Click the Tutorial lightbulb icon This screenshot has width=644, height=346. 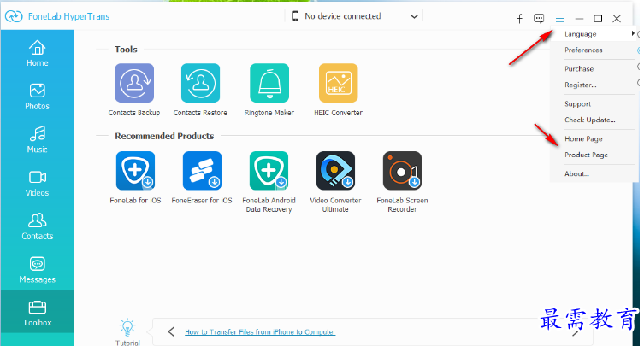pyautogui.click(x=127, y=327)
